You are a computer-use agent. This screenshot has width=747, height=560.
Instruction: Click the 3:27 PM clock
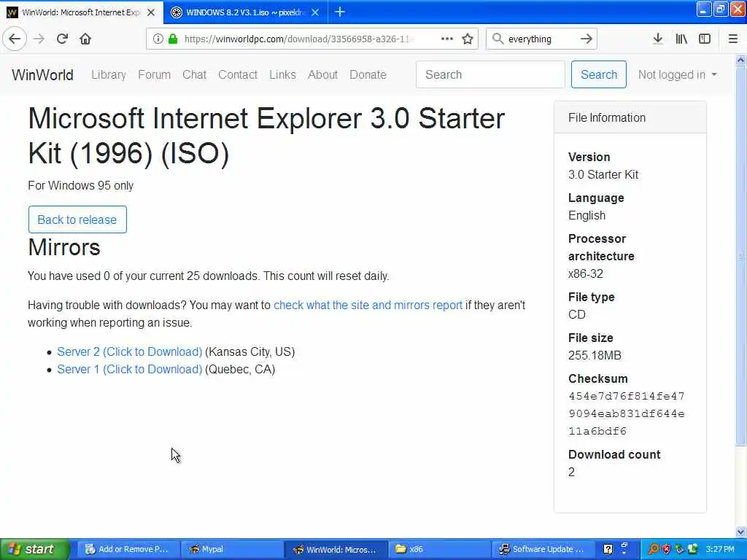click(720, 550)
